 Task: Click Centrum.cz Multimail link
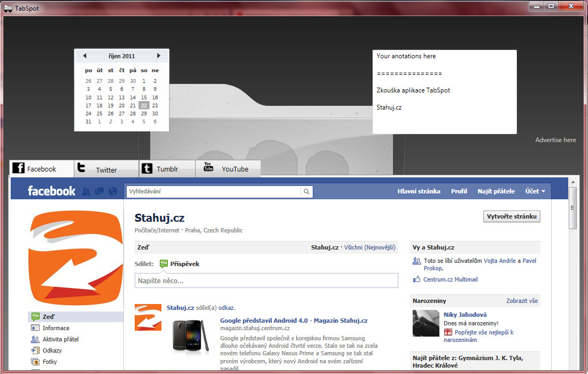[451, 279]
